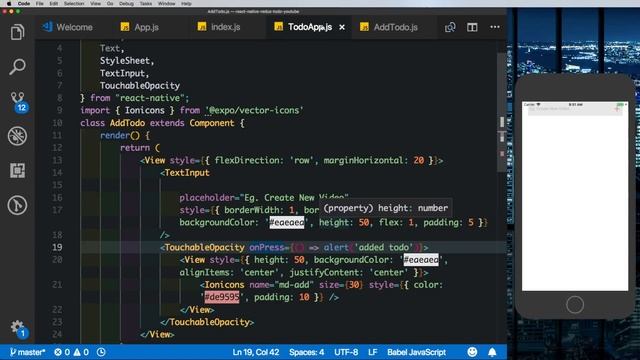Click the 'render()' method on line 11
Image resolution: width=640 pixels, height=360 pixels.
[120, 135]
